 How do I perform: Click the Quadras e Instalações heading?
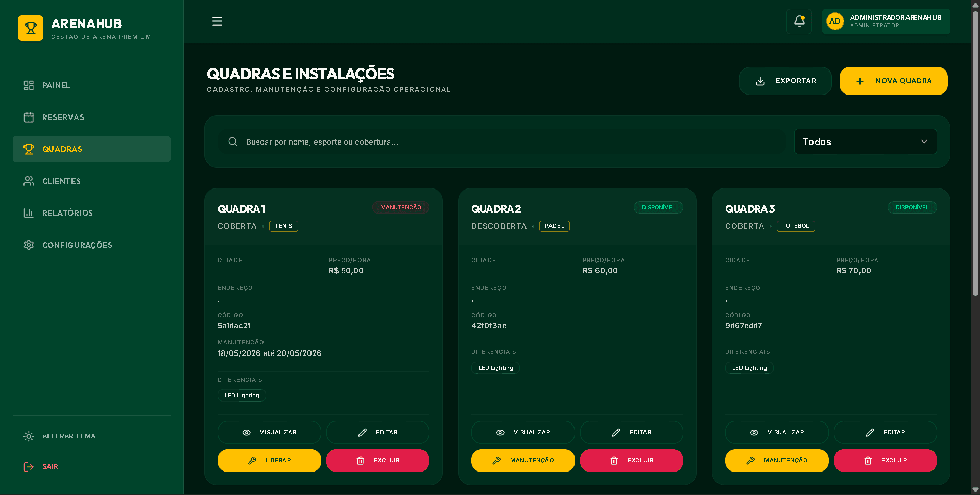tap(300, 74)
